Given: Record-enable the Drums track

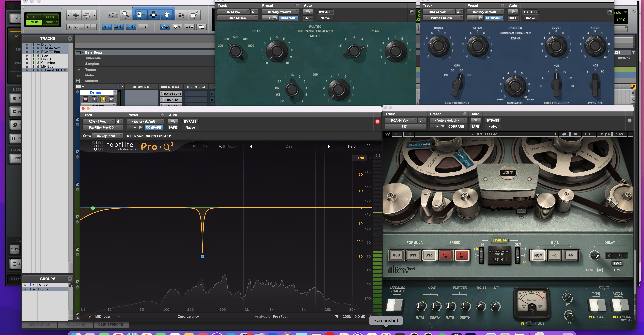Looking at the screenshot, I should [86, 99].
